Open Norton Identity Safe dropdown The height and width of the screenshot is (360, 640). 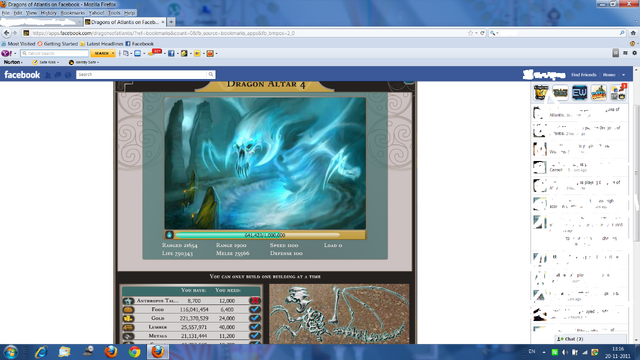pyautogui.click(x=84, y=62)
